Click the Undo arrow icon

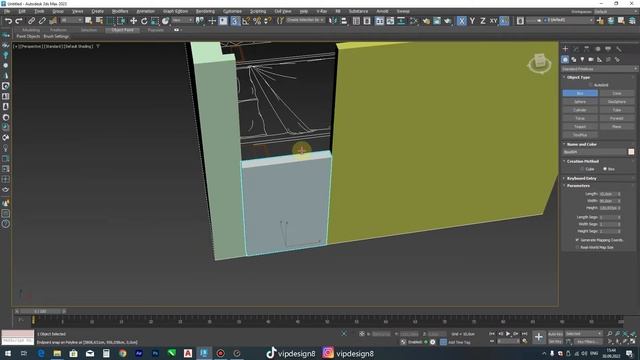point(8,21)
